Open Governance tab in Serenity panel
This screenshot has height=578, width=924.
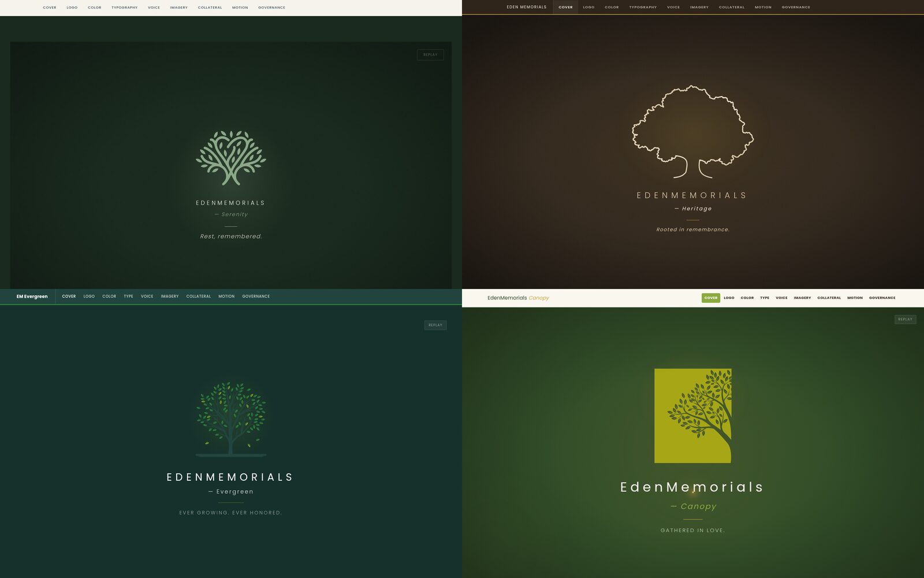[271, 8]
